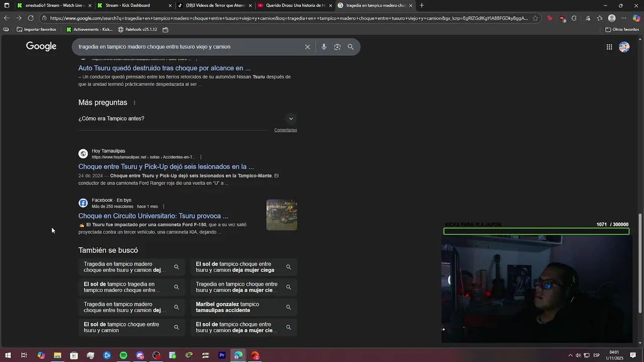
Task: Close the Google search results tab
Action: (x=411, y=6)
